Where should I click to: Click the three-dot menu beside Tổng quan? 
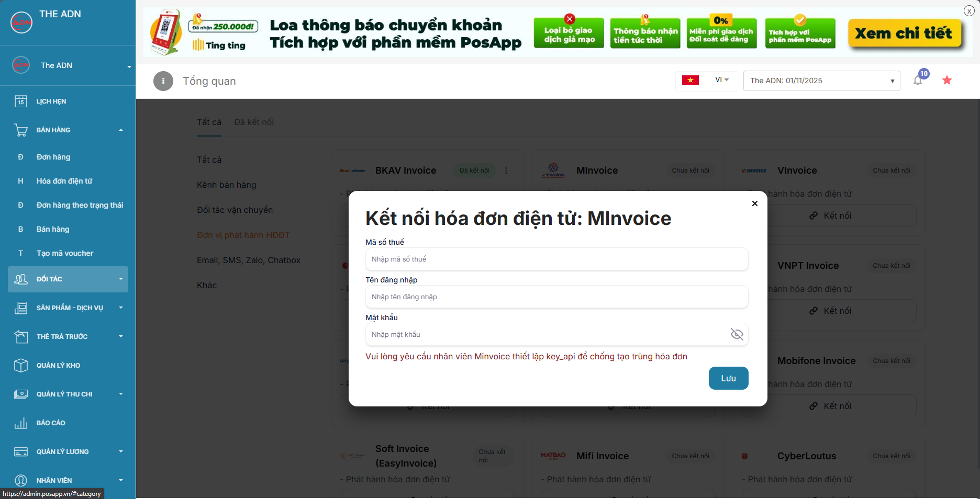163,81
